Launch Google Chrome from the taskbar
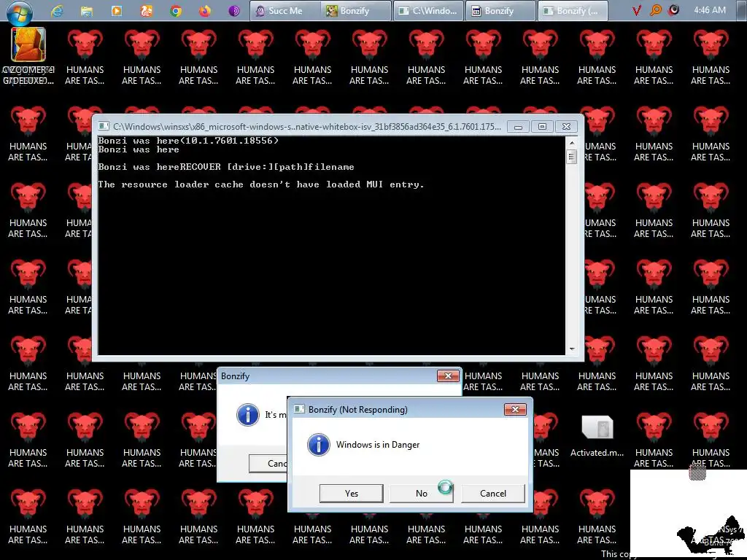 click(176, 10)
